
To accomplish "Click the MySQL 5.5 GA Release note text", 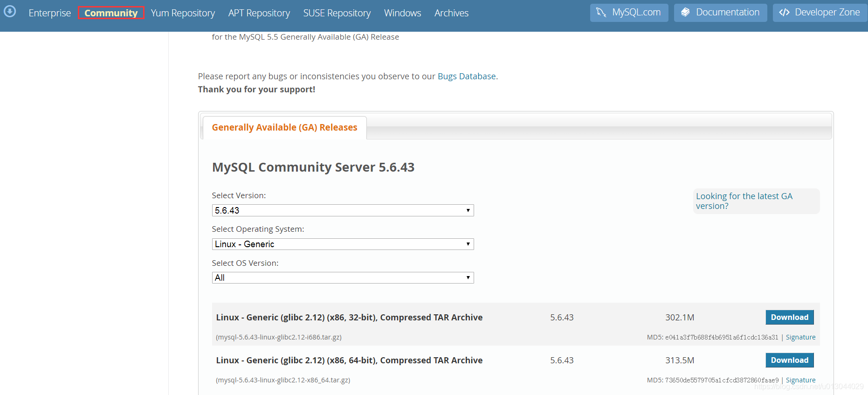I will point(305,37).
